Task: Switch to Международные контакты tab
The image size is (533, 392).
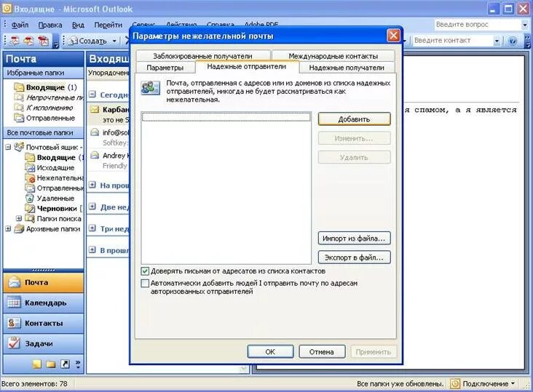Action: tap(333, 56)
